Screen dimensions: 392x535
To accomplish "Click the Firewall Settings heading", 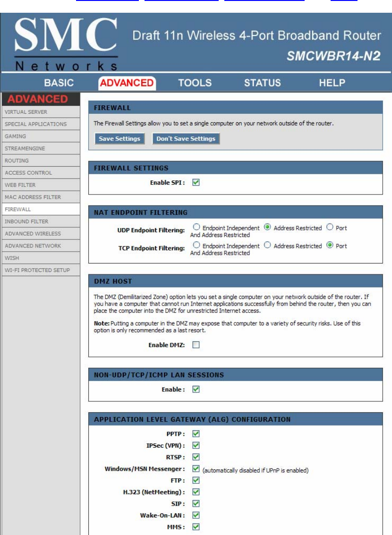I will pos(131,168).
